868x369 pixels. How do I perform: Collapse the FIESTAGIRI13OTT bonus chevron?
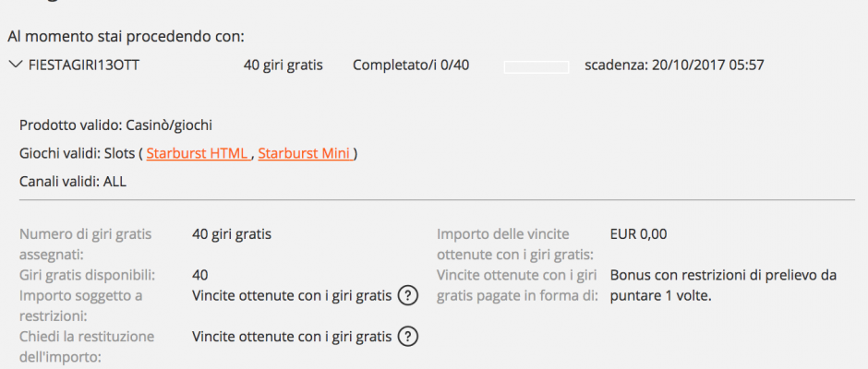[x=15, y=65]
